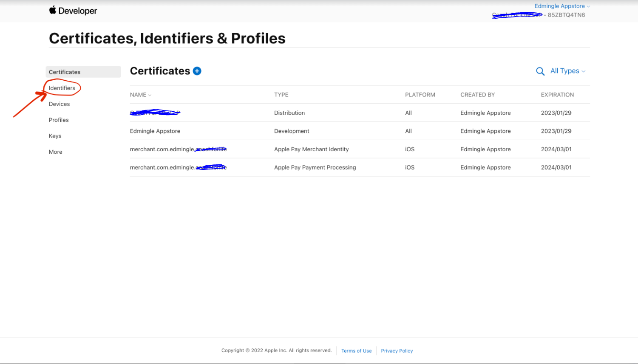
Task: Click the Copyright 2022 Apple Inc. text
Action: click(x=276, y=350)
